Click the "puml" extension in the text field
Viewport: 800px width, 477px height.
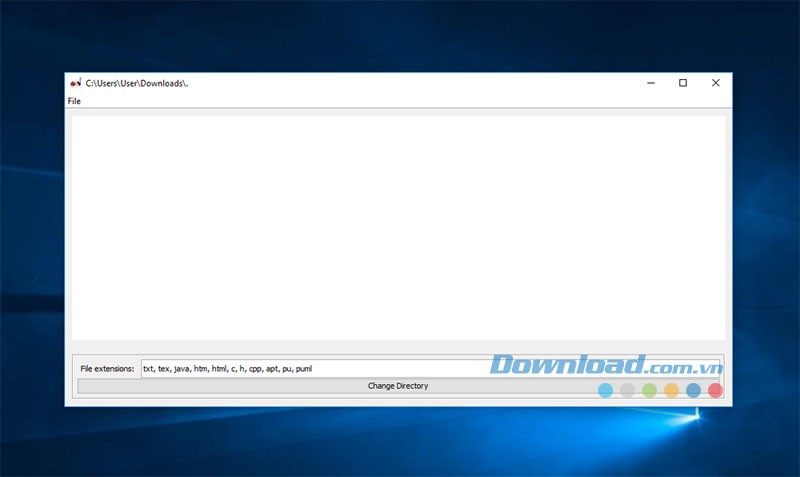pyautogui.click(x=304, y=369)
